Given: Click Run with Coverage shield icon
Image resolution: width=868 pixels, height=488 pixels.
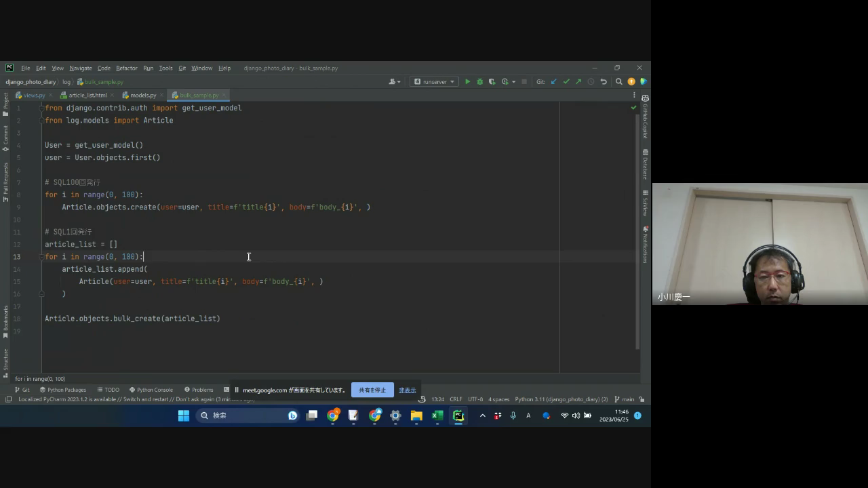Looking at the screenshot, I should point(492,82).
